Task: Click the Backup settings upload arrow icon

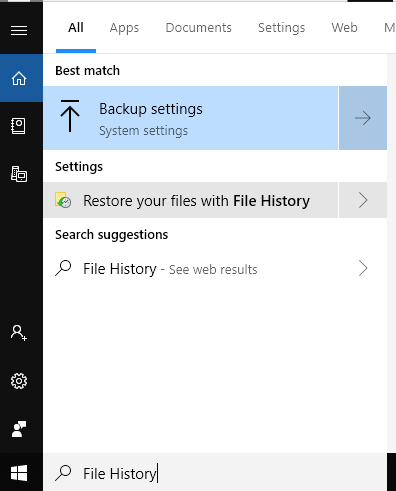Action: [70, 116]
